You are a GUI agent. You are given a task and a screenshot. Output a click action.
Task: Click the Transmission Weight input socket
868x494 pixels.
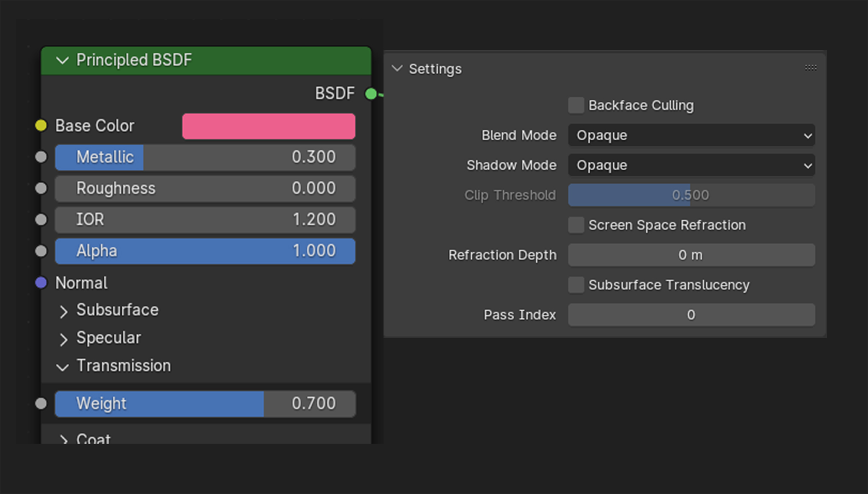pyautogui.click(x=41, y=404)
